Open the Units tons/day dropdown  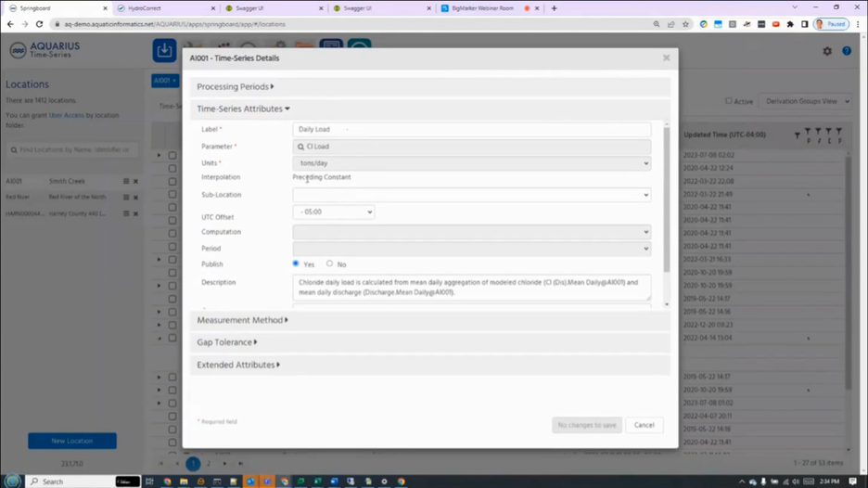click(x=472, y=163)
